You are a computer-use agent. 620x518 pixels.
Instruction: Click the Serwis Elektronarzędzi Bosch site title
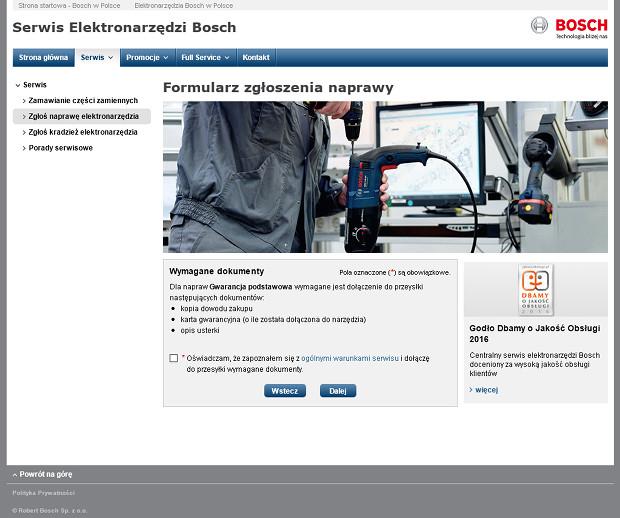[124, 27]
